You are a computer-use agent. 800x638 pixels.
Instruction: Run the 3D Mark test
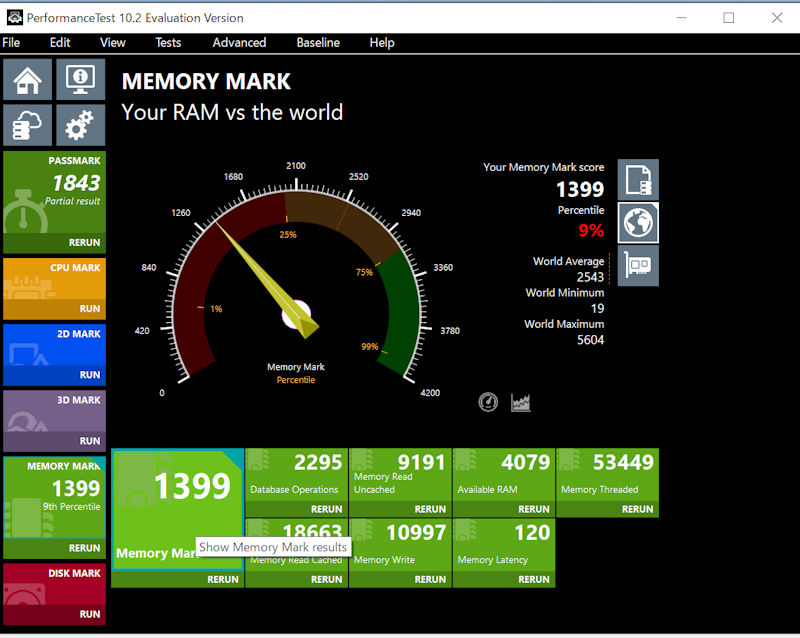90,441
